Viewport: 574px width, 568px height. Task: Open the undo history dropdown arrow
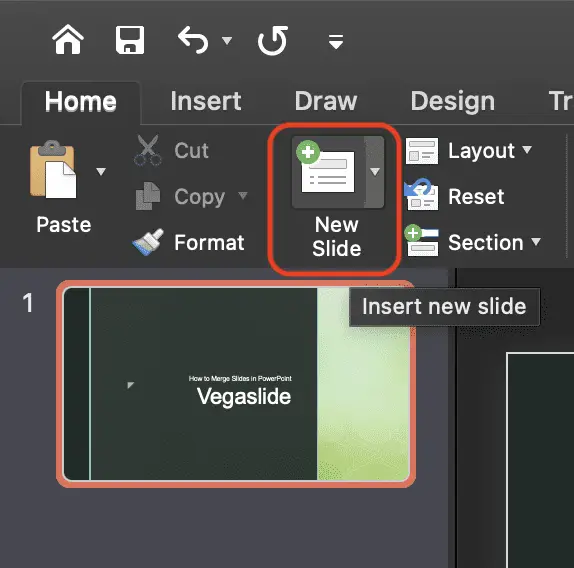tap(227, 40)
